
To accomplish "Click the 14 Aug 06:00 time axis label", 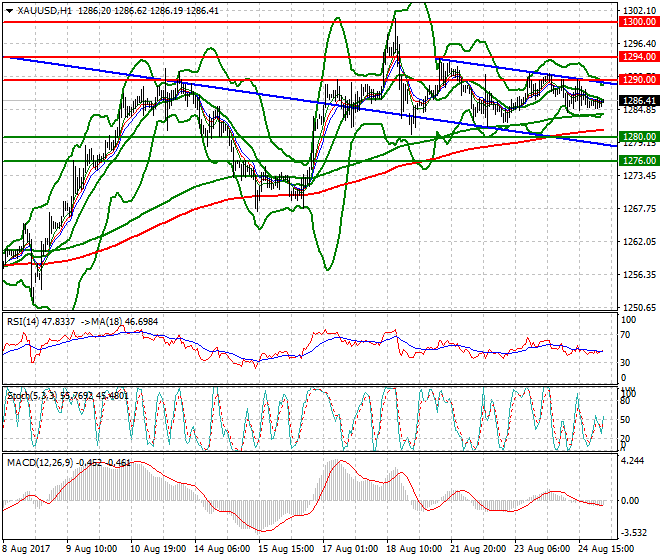I will [x=222, y=549].
